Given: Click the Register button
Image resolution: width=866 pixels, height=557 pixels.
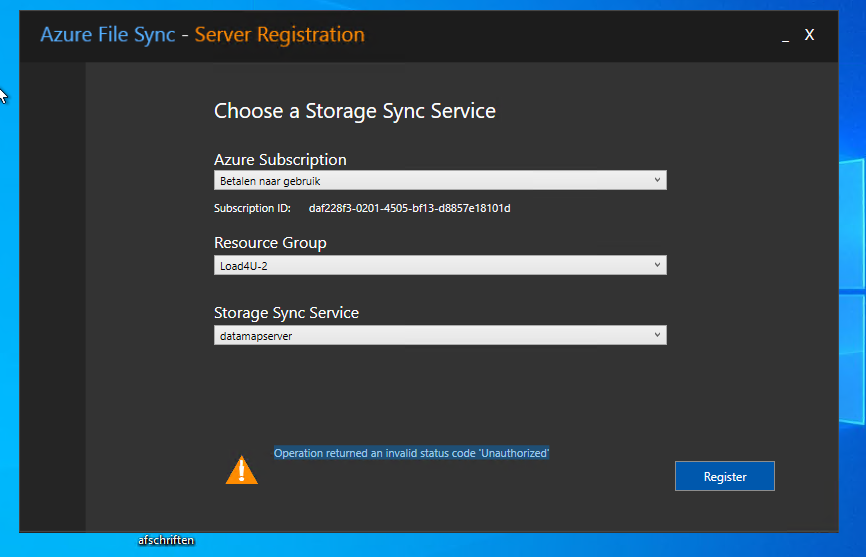Looking at the screenshot, I should click(x=725, y=476).
